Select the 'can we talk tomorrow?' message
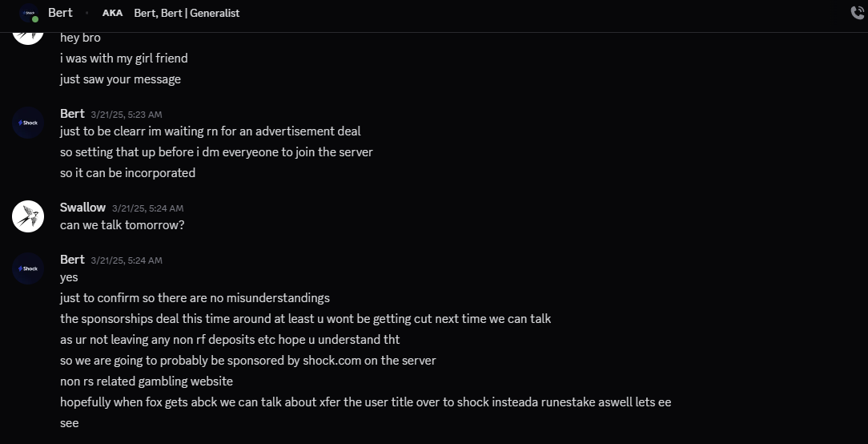Viewport: 868px width, 444px height. click(122, 225)
